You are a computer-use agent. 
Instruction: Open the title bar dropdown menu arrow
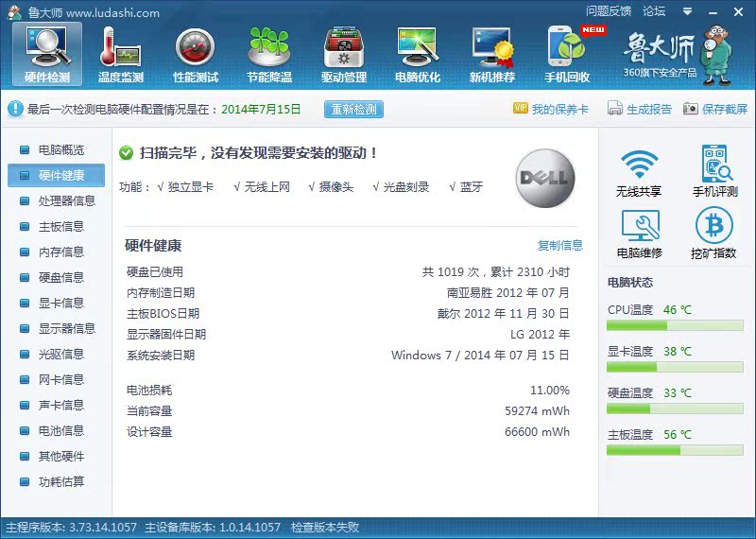point(688,11)
